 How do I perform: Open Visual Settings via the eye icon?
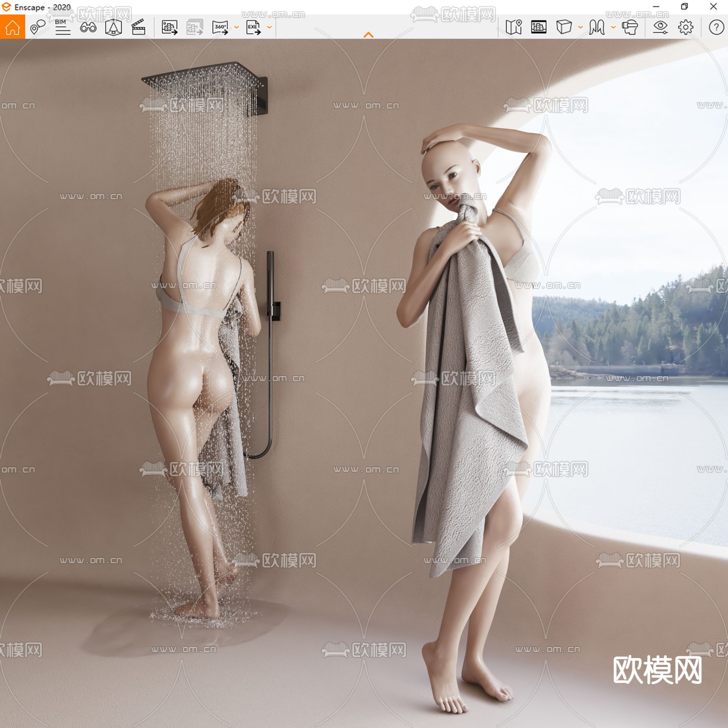click(x=660, y=28)
